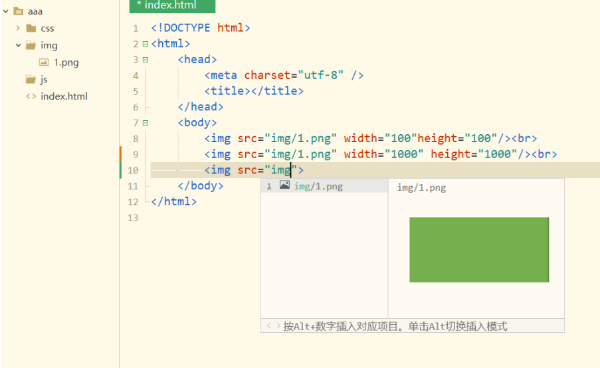Fold the html tag on line 2
600x368 pixels.
point(145,44)
